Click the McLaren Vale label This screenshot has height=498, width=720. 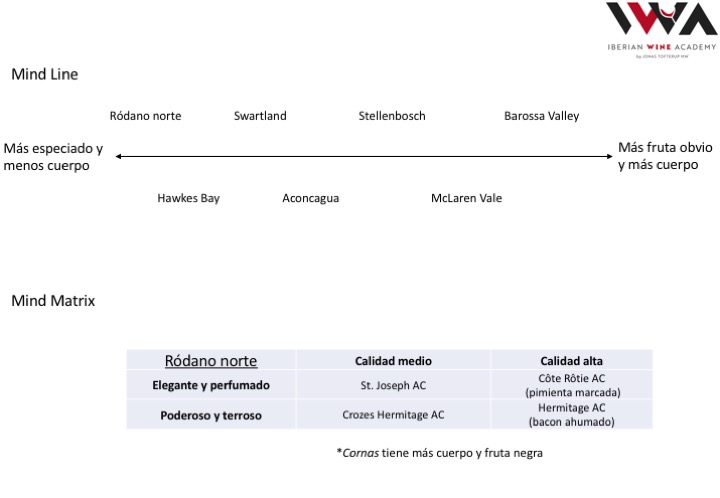[x=466, y=198]
